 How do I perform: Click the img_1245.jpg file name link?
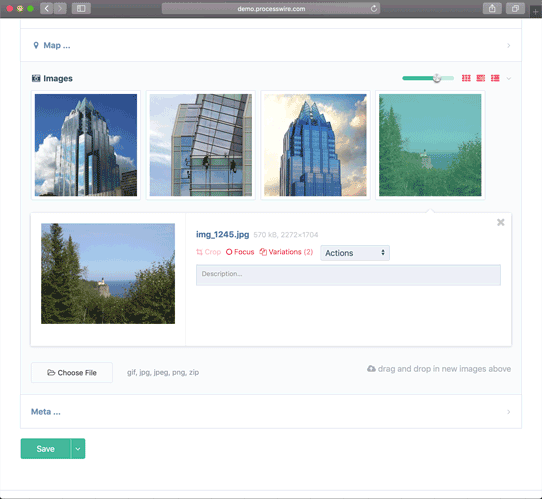point(223,235)
